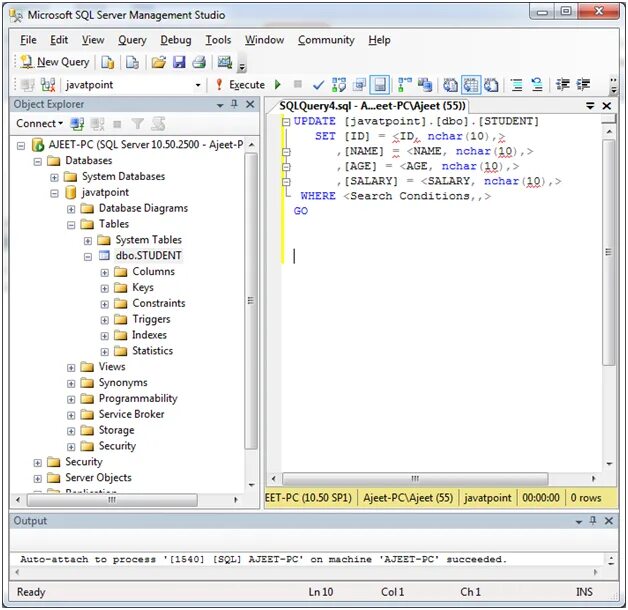Screen dimensions: 628x610
Task: Open the Tools menu
Action: point(218,40)
